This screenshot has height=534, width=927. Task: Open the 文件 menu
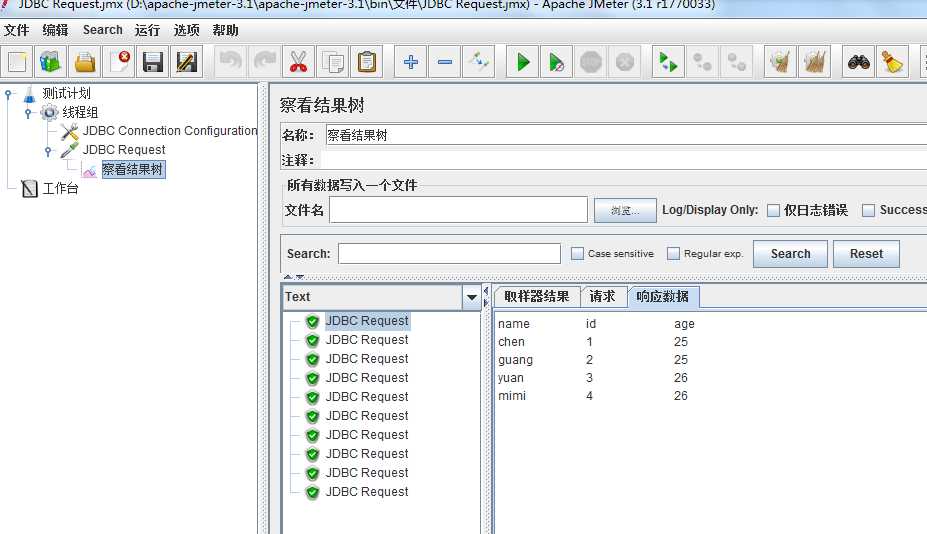point(17,30)
